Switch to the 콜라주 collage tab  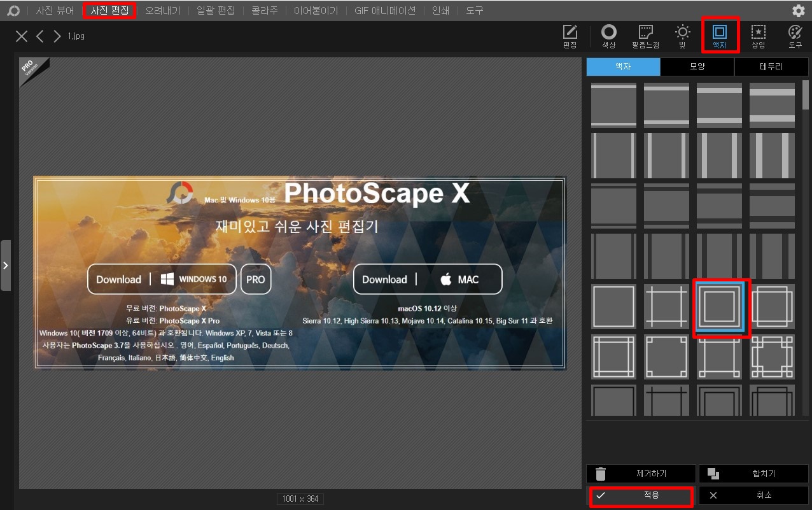click(264, 11)
